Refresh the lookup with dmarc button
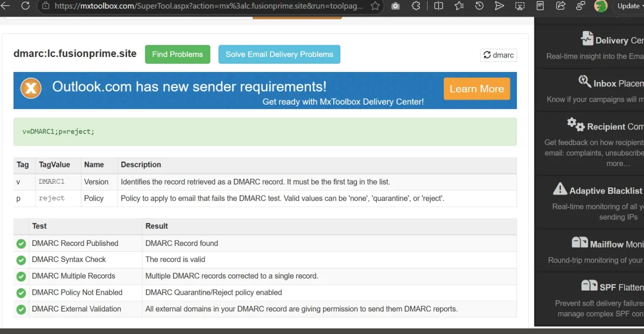Screen dimensions: 644x334 pyautogui.click(x=499, y=55)
